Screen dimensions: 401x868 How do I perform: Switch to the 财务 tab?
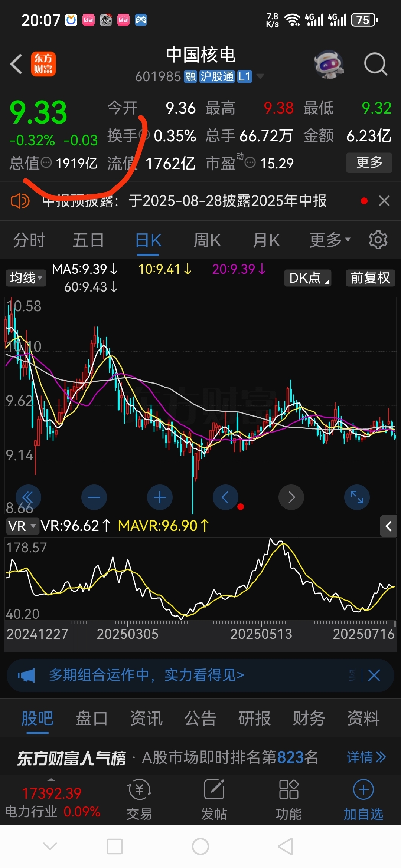pyautogui.click(x=309, y=719)
